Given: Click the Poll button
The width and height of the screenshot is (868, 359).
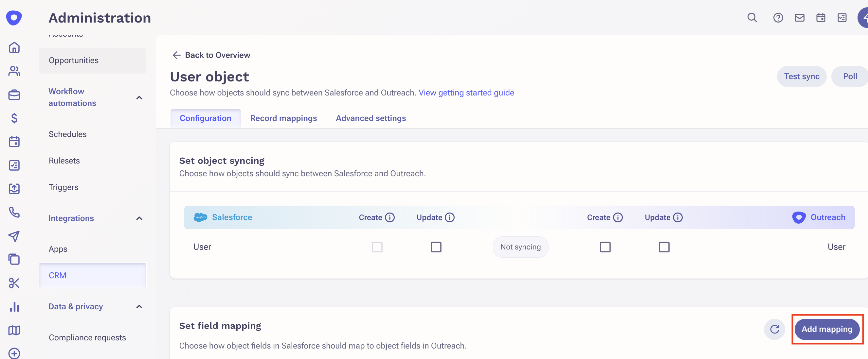Looking at the screenshot, I should tap(850, 77).
